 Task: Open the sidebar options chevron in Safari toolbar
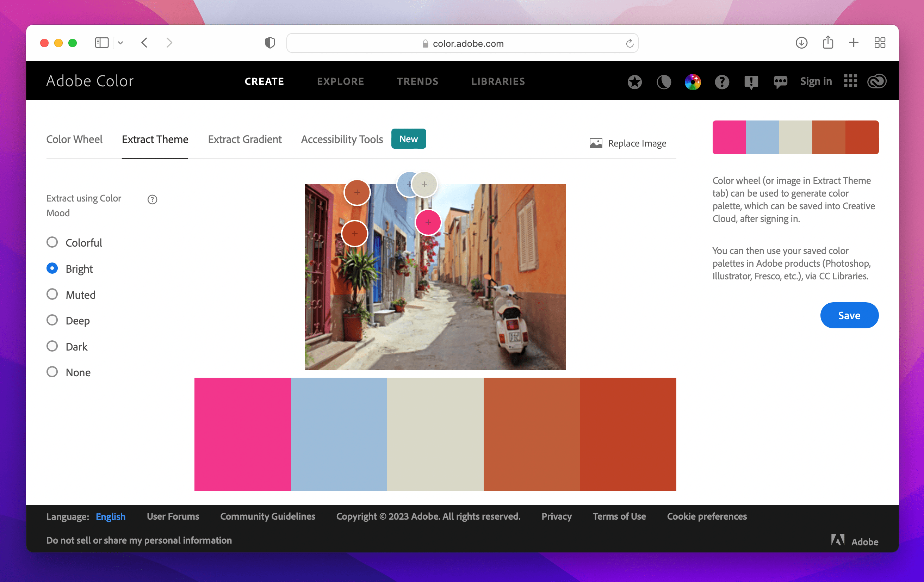click(x=120, y=43)
